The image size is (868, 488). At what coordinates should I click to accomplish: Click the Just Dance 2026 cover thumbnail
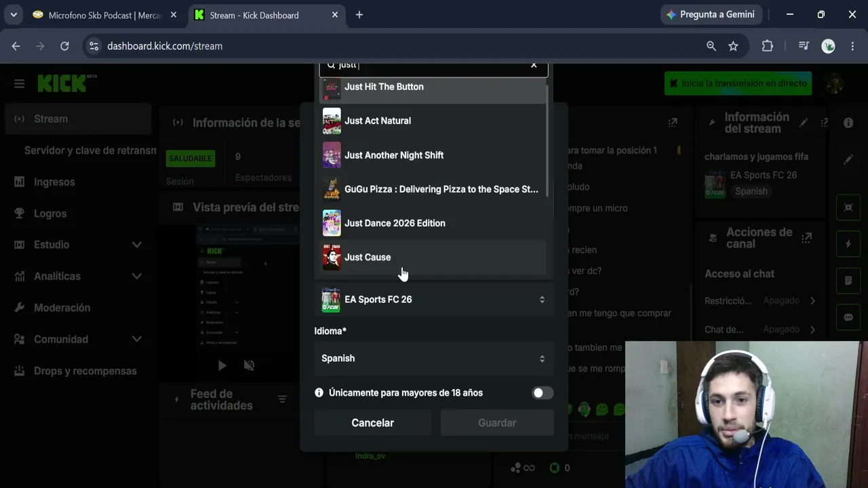[x=332, y=223]
